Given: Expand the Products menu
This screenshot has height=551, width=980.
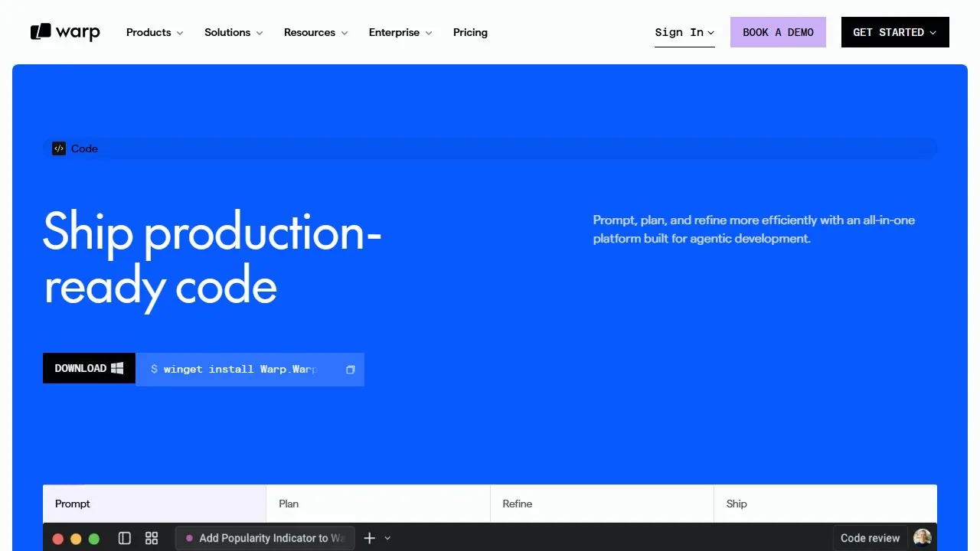Looking at the screenshot, I should (x=155, y=32).
